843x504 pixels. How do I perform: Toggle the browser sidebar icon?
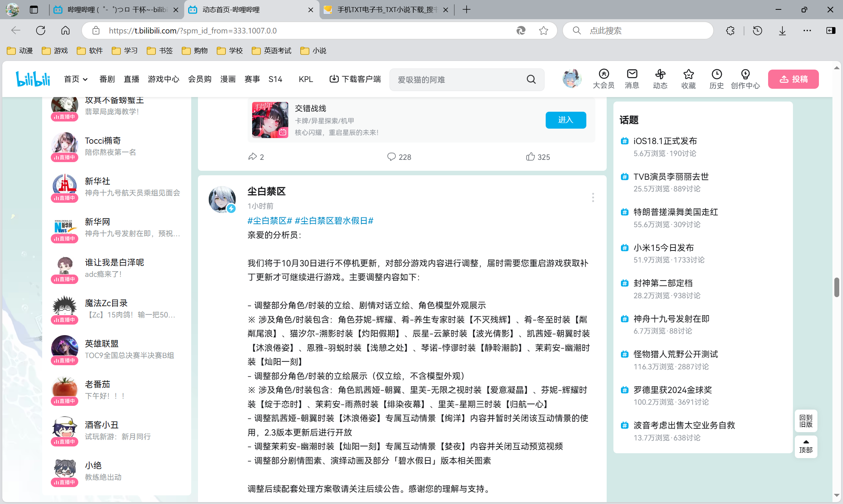[831, 30]
